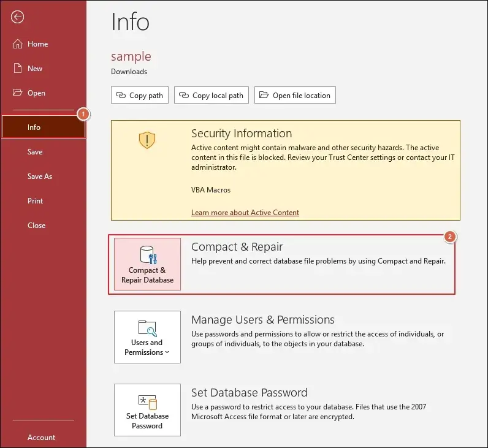Click the Open folder icon in sidebar
488x448 pixels.
point(17,93)
